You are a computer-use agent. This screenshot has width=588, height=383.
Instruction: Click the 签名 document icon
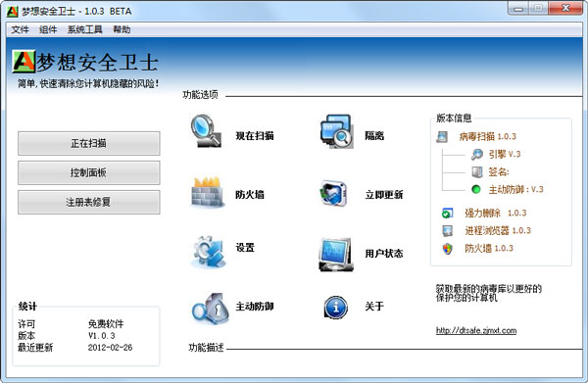[477, 172]
